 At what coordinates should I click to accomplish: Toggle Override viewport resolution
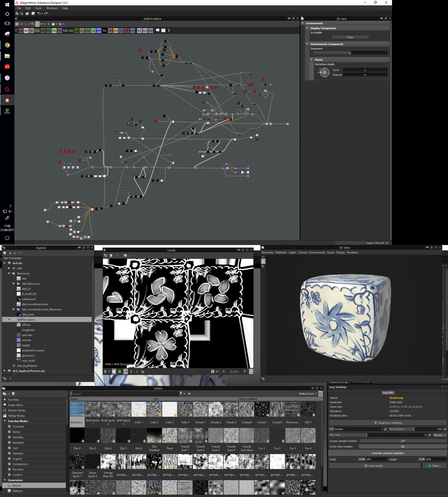388,453
